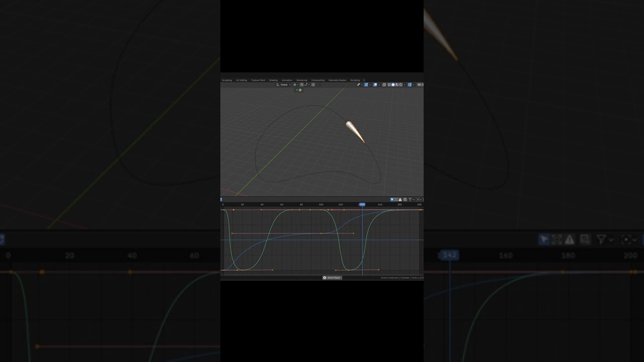644x362 pixels.
Task: Open the transform pivot point dropdown
Action: [x=296, y=84]
